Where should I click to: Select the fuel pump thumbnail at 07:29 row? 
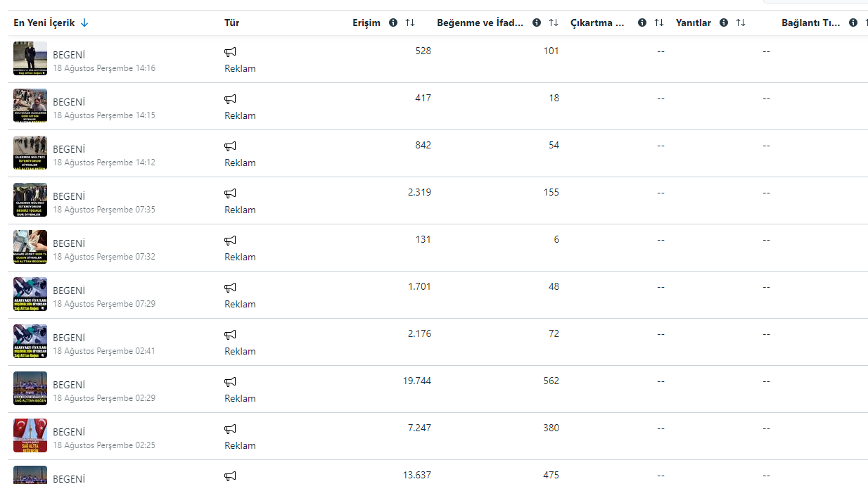point(30,294)
